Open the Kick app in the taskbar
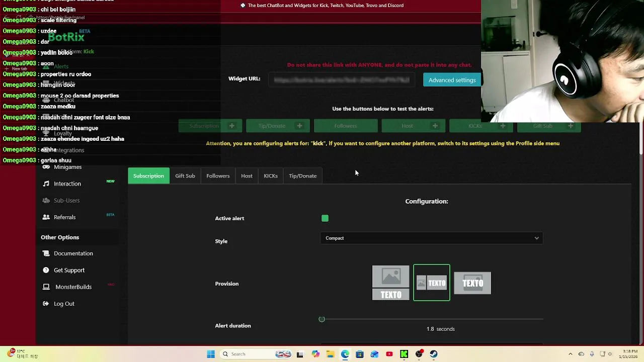The width and height of the screenshot is (644, 362). click(404, 354)
